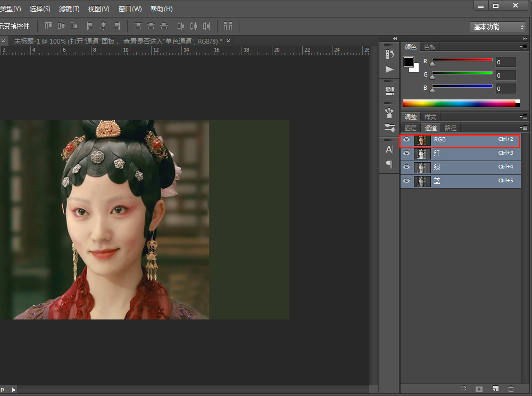532x396 pixels.
Task: Open the Paragraph panel icon
Action: pyautogui.click(x=389, y=164)
